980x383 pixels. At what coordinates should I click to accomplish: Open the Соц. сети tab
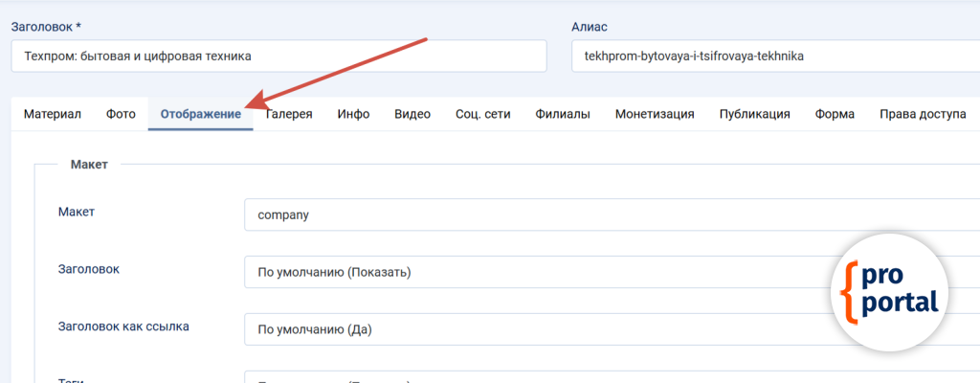coord(482,114)
